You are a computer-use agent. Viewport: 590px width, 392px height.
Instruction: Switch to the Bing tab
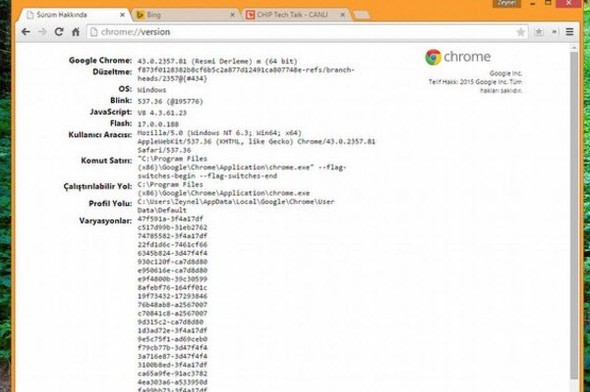click(186, 15)
